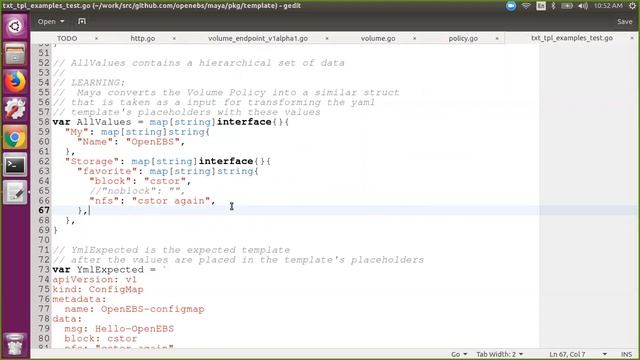This screenshot has height=360, width=640.
Task: Close the policy.go tab
Action: click(497, 38)
